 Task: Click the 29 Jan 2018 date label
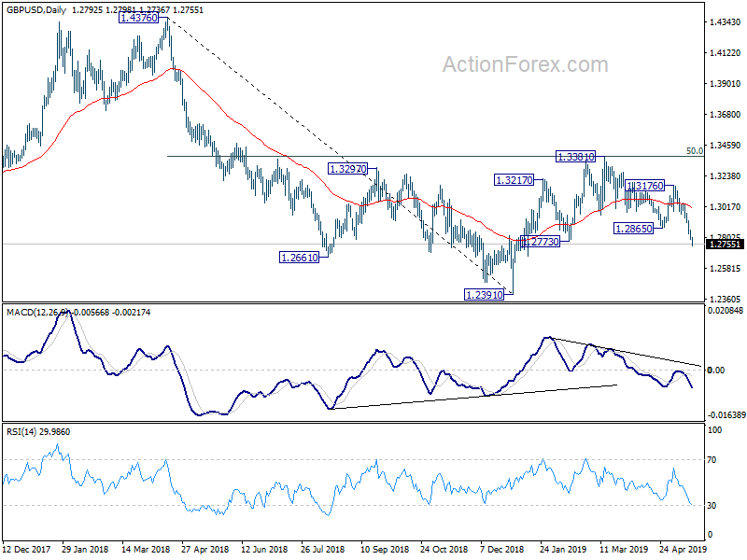pyautogui.click(x=85, y=549)
